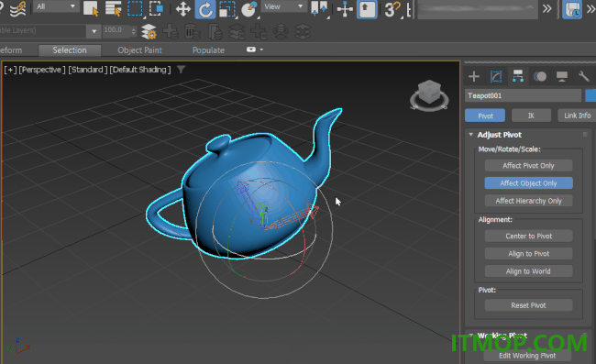Select the Pivot hierarchy button
This screenshot has width=596, height=364.
(485, 116)
